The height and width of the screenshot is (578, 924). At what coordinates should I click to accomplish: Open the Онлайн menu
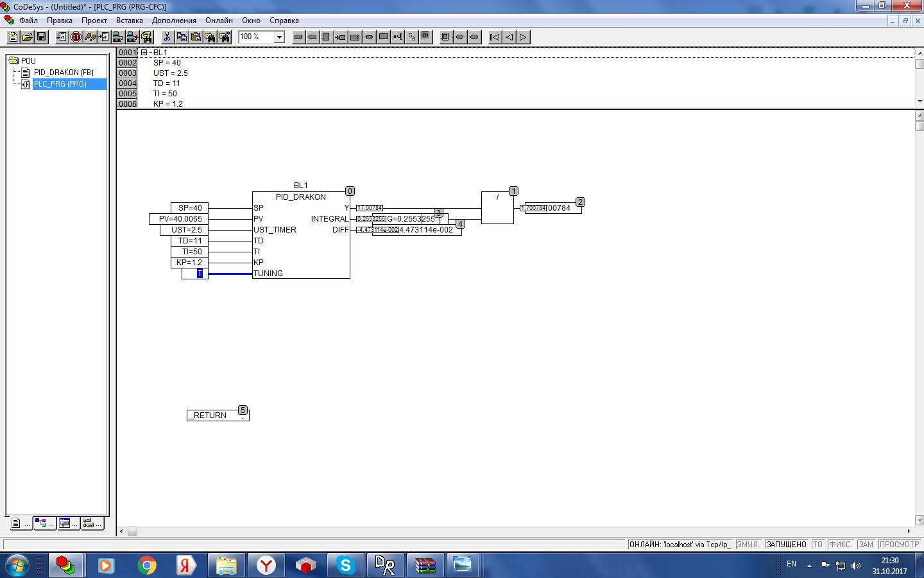pos(219,21)
